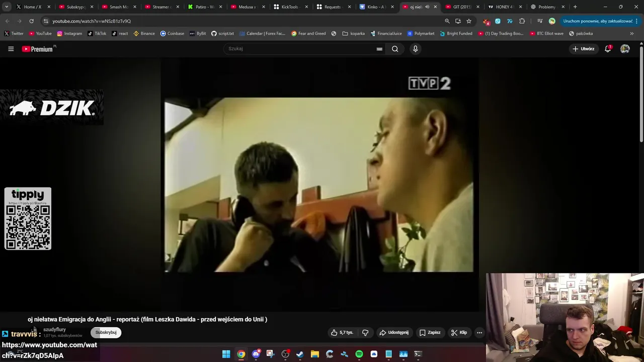644x362 pixels.
Task: Open the BTC Elliot wave bookmark
Action: tap(546, 33)
